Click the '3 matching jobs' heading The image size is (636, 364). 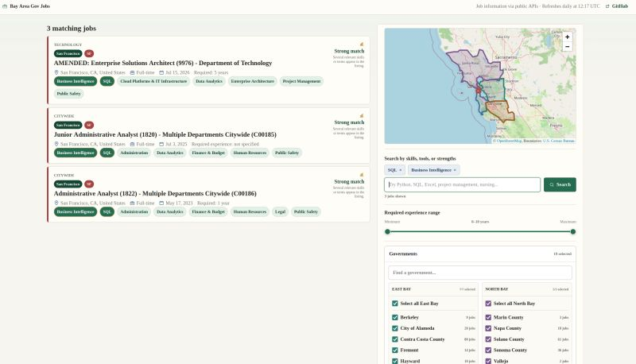[x=72, y=29]
